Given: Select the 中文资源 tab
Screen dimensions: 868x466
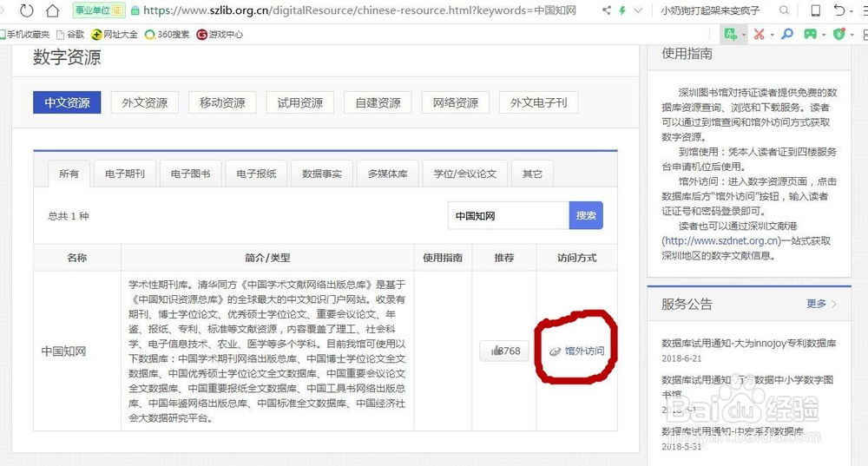Looking at the screenshot, I should (x=67, y=102).
